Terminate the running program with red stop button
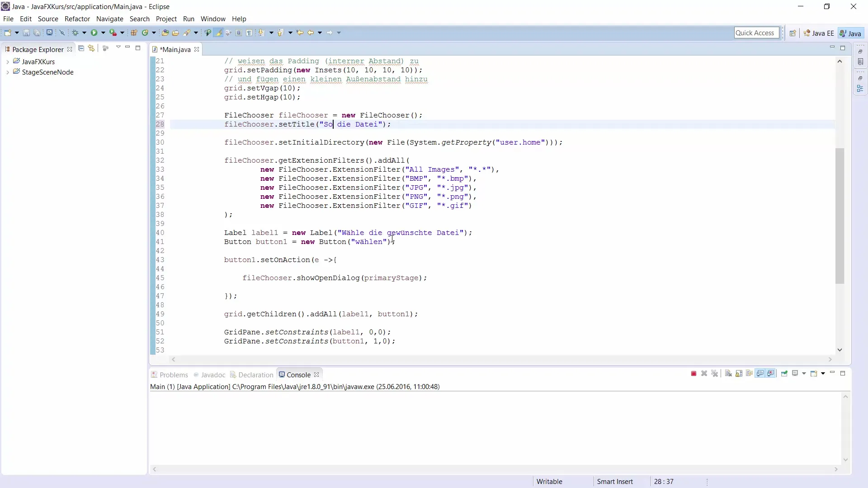 click(693, 374)
